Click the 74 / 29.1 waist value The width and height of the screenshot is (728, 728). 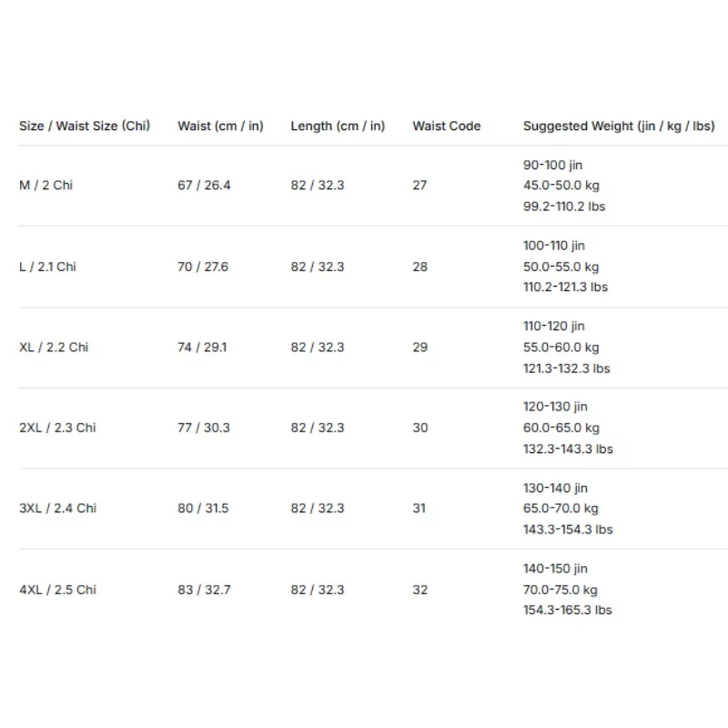[x=202, y=348]
